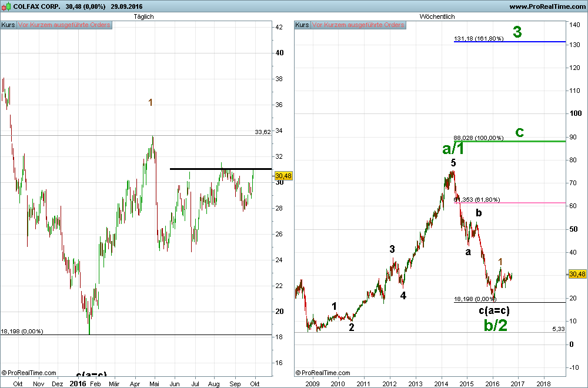Click the 33,62 price level label
The image size is (588, 388).
coord(263,132)
